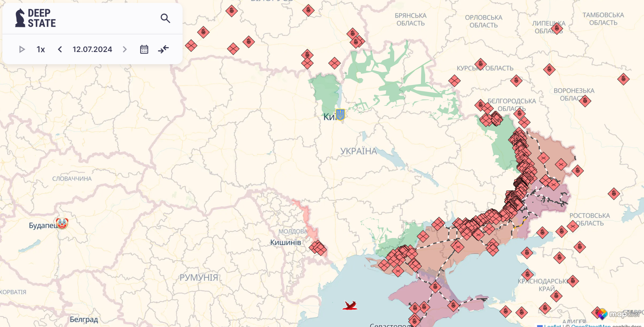Click the РОСТОВСЬКА ОБЛАСТЬ label
Image resolution: width=644 pixels, height=327 pixels.
click(590, 219)
